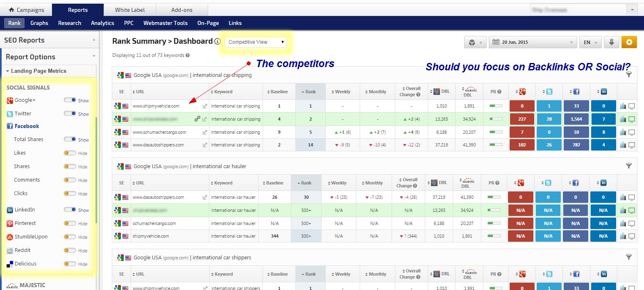The image size is (644, 290).
Task: Open the 3D cube view dropdown
Action: (475, 42)
